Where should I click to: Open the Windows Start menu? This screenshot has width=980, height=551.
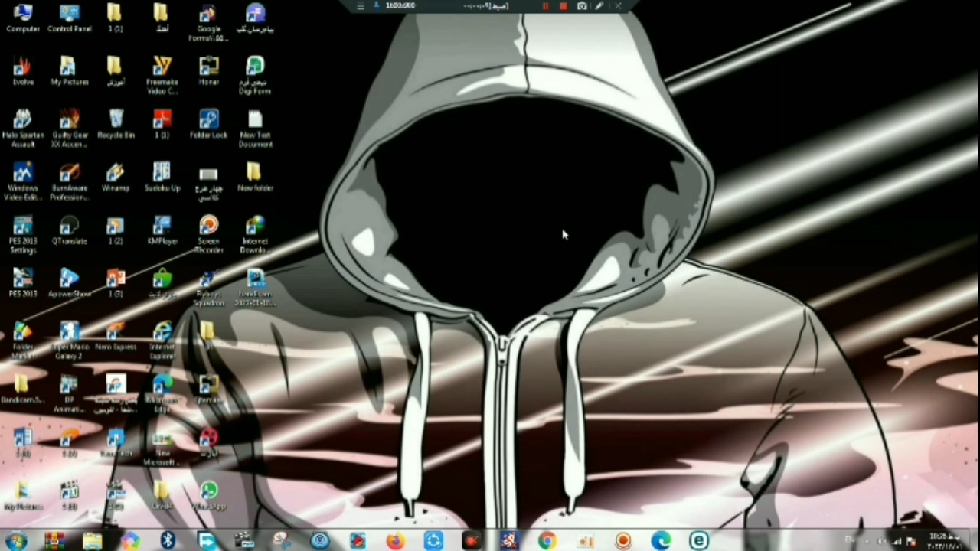point(16,541)
